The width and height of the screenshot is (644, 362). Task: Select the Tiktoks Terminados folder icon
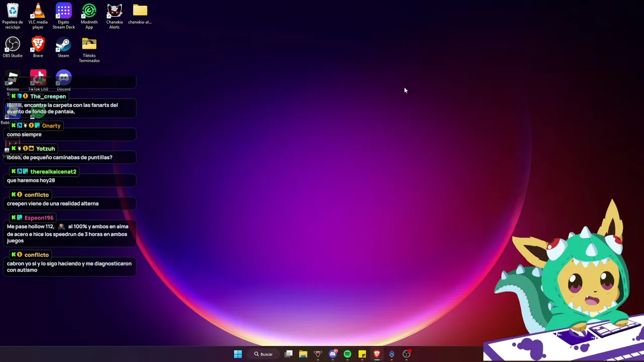pos(89,50)
